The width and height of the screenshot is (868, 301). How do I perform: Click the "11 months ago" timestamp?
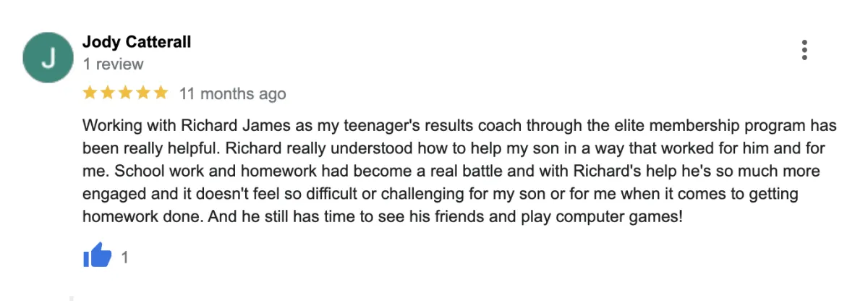click(233, 94)
